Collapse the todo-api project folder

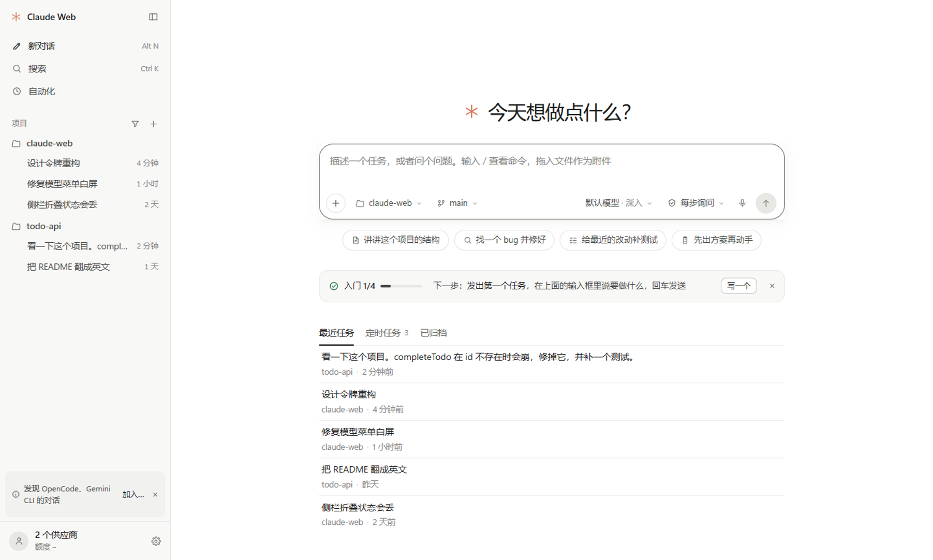click(85, 226)
